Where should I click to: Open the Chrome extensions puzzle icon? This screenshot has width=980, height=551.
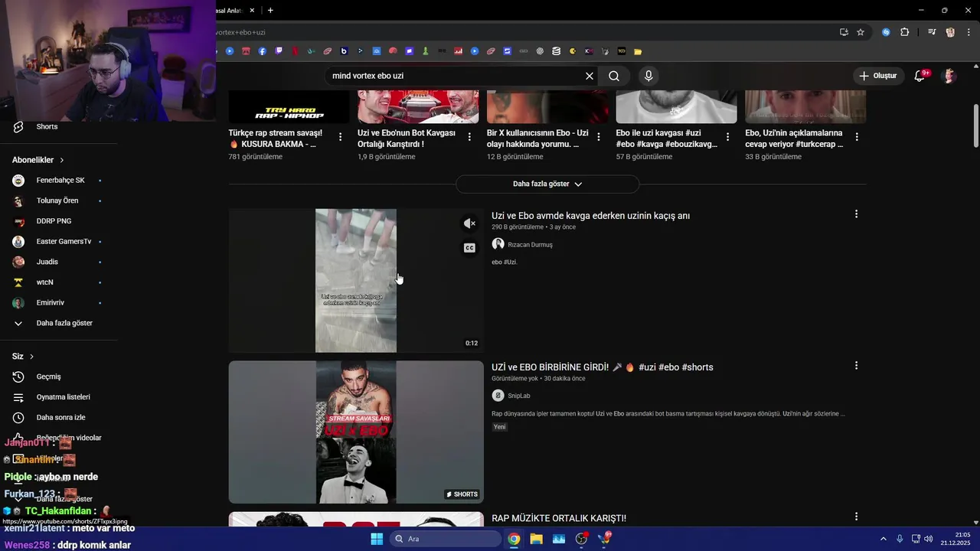coord(904,32)
